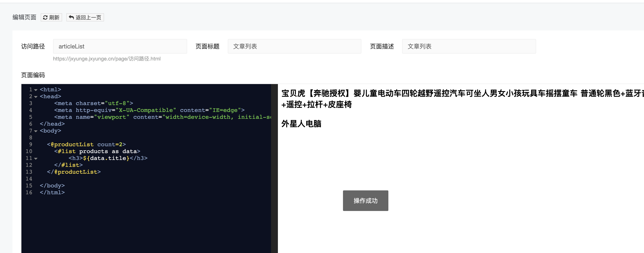The width and height of the screenshot is (644, 253).
Task: Click closing </head> tag on line 6
Action: pyautogui.click(x=52, y=124)
